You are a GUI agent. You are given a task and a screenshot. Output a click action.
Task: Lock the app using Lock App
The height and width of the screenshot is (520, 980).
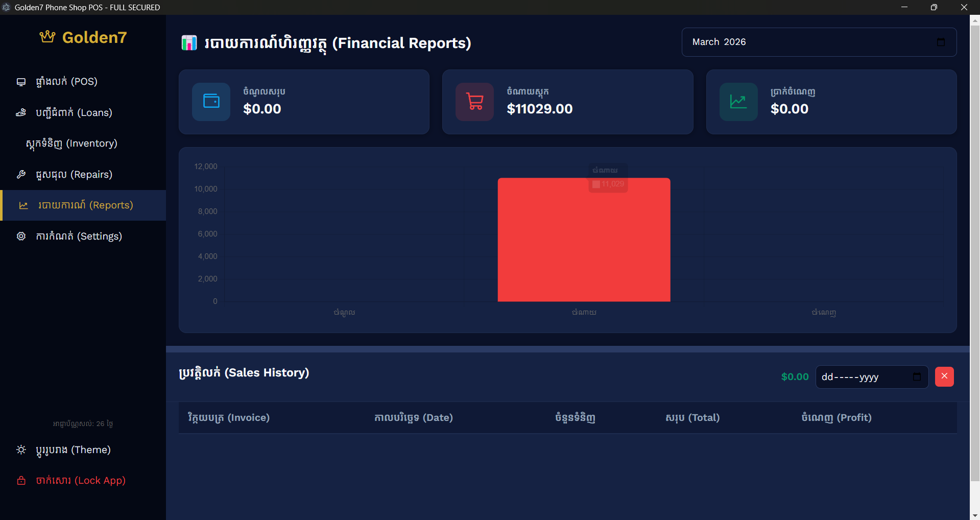pyautogui.click(x=80, y=481)
